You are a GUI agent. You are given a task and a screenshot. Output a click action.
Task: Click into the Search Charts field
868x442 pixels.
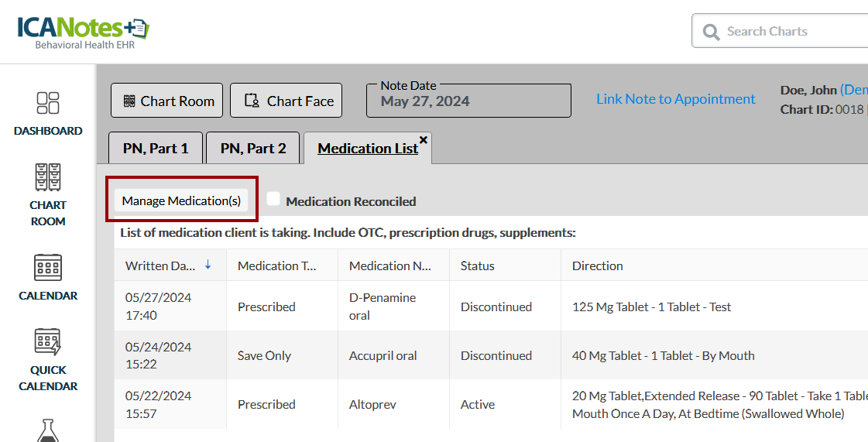click(790, 32)
